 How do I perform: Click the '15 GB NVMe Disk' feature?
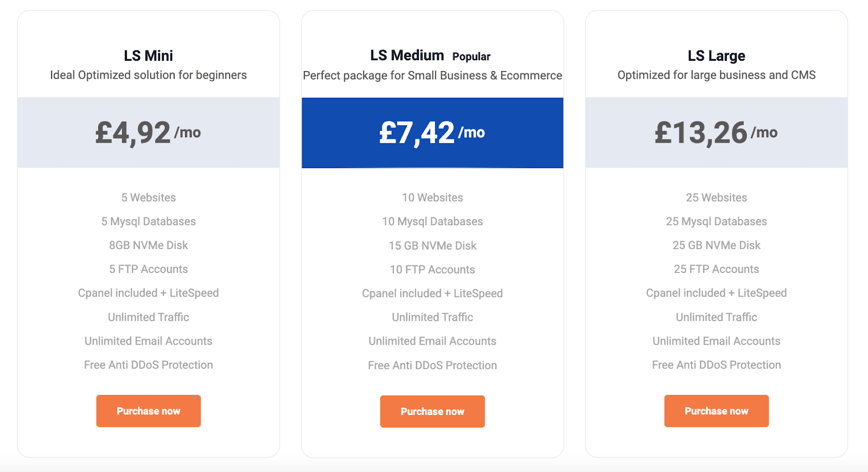click(x=432, y=246)
